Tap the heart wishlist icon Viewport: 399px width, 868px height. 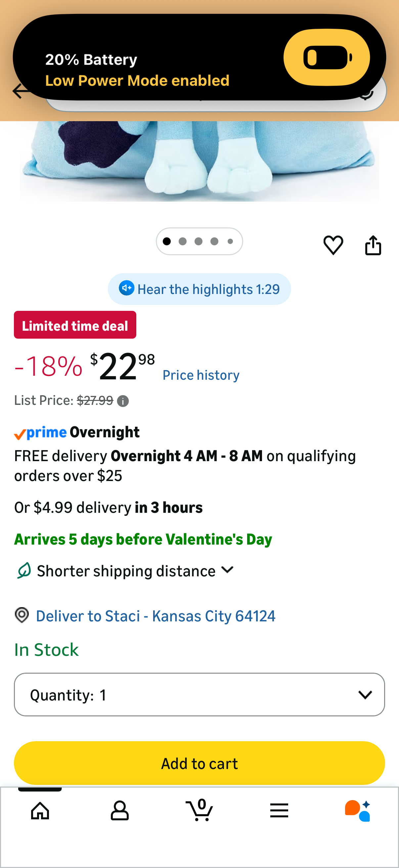[x=333, y=245]
